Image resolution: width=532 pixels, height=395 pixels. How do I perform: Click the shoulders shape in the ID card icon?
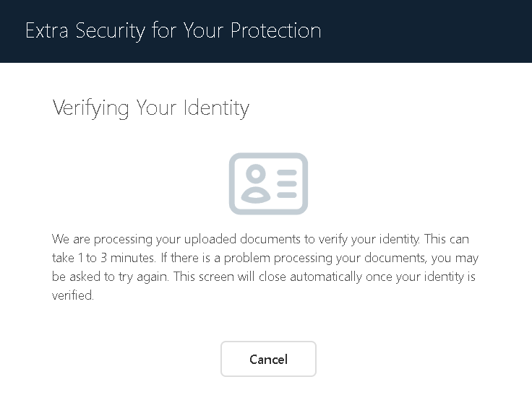coord(254,193)
